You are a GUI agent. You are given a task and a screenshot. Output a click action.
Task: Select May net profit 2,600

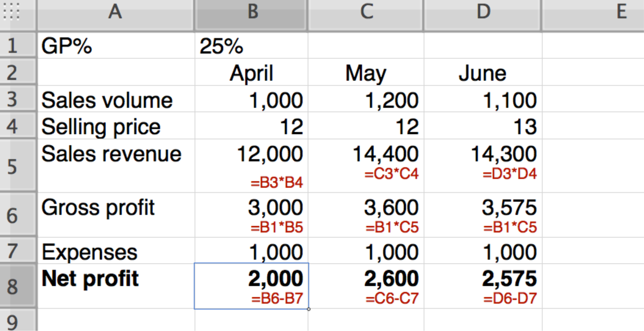(366, 286)
